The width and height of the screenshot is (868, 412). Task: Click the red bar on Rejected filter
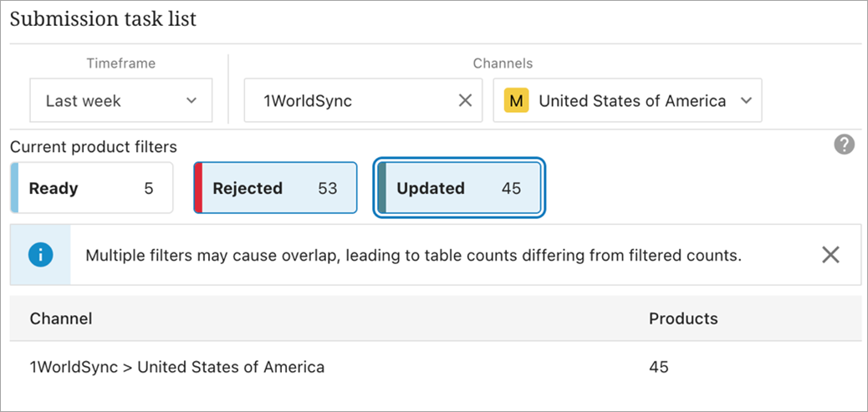pos(198,188)
